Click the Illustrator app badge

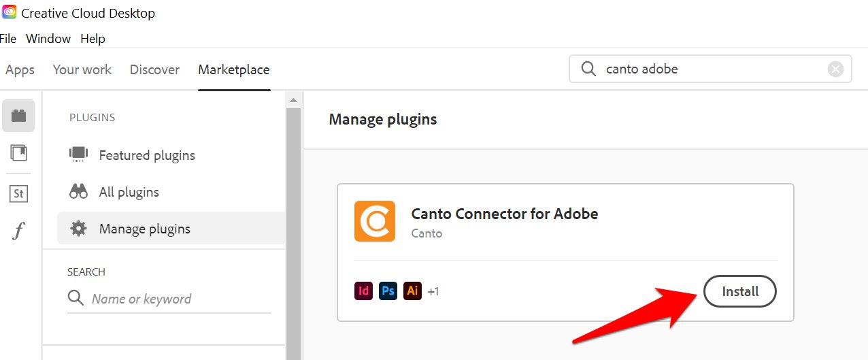[x=412, y=291]
